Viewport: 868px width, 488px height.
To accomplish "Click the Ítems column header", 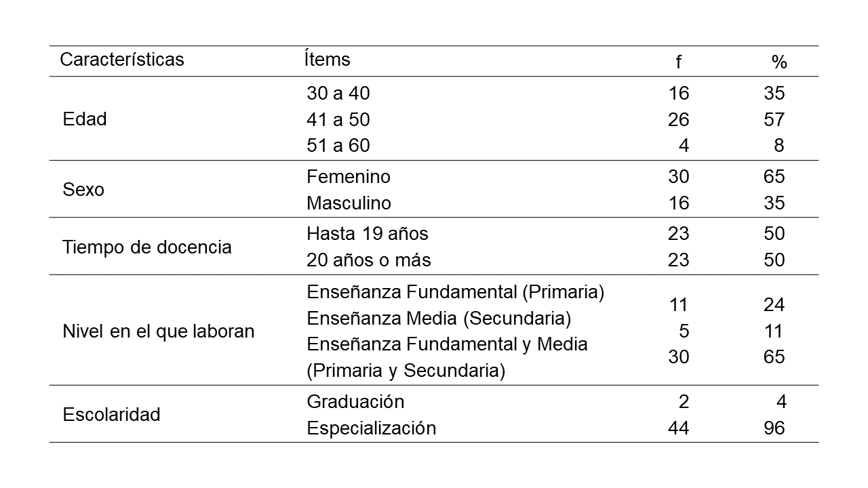I will point(328,60).
